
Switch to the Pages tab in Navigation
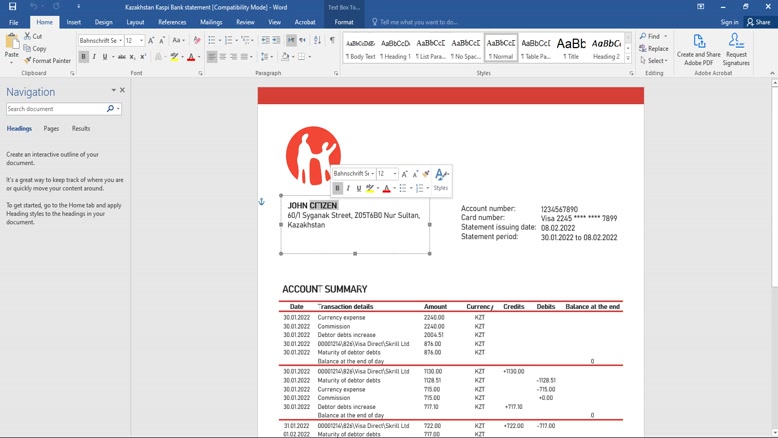[51, 129]
